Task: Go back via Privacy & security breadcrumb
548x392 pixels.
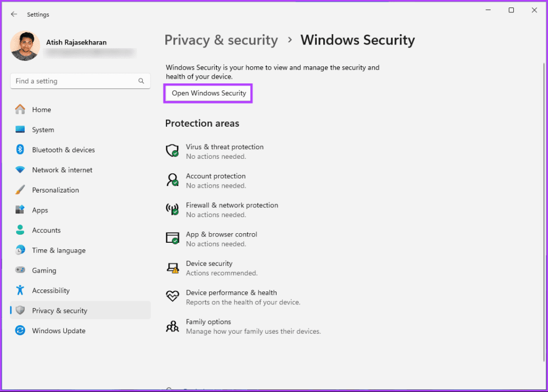Action: [221, 40]
